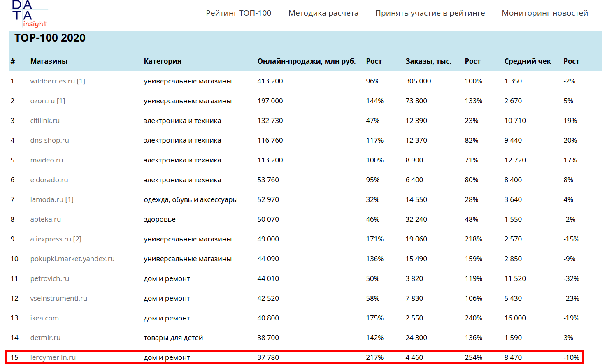Select wildberries orders value 305 000
This screenshot has width=607, height=364.
pyautogui.click(x=418, y=81)
